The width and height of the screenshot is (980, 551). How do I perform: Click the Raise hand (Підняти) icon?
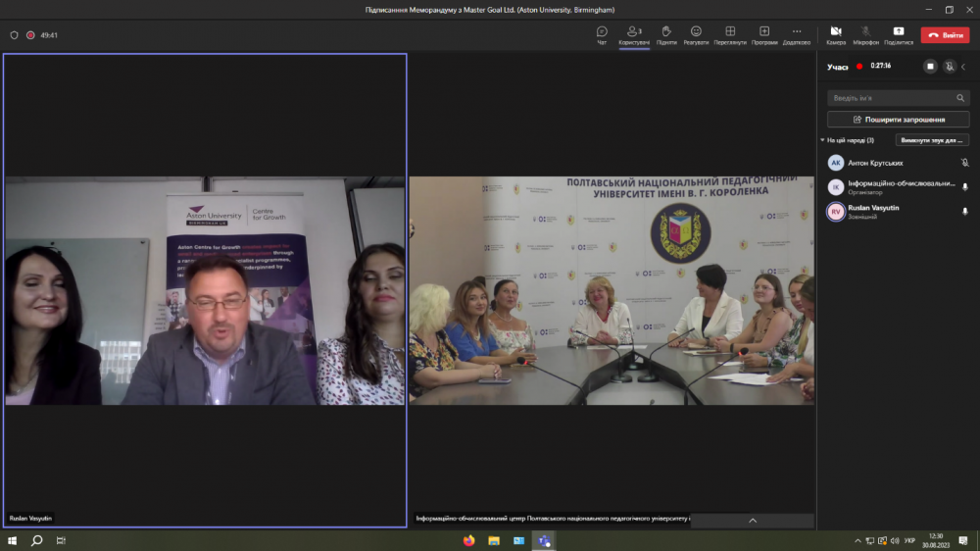(665, 34)
